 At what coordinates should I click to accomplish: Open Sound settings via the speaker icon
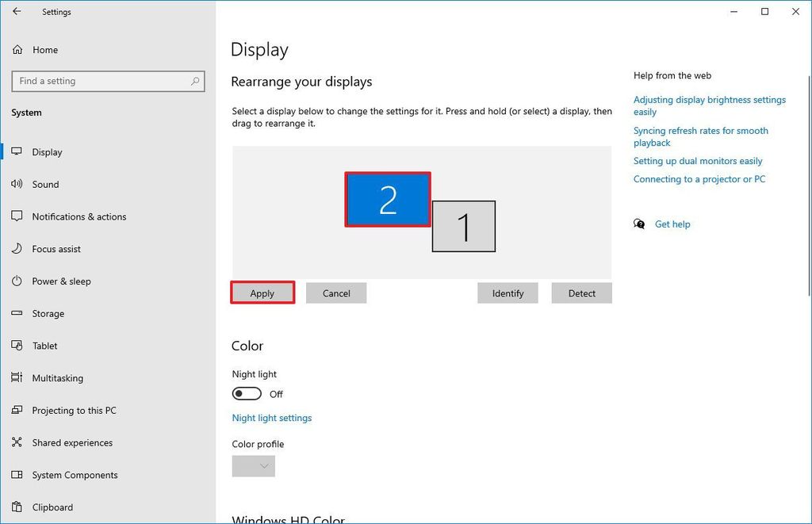(x=17, y=184)
